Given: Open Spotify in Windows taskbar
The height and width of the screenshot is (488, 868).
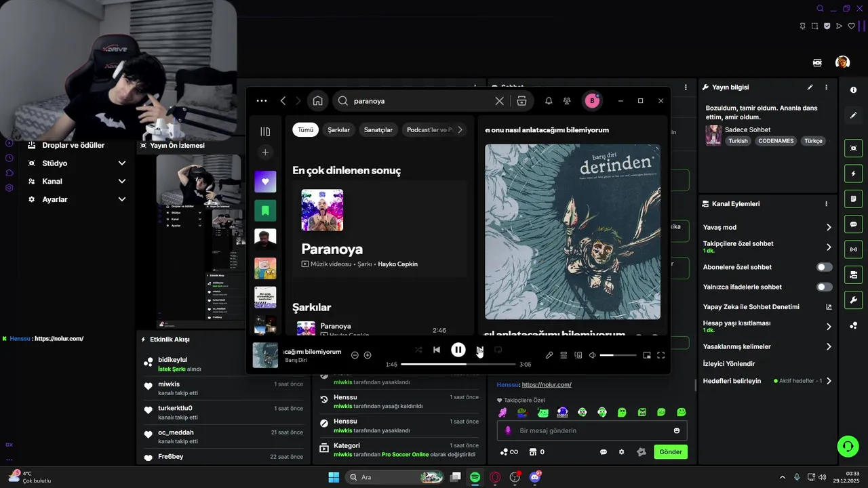Looking at the screenshot, I should pos(475,477).
